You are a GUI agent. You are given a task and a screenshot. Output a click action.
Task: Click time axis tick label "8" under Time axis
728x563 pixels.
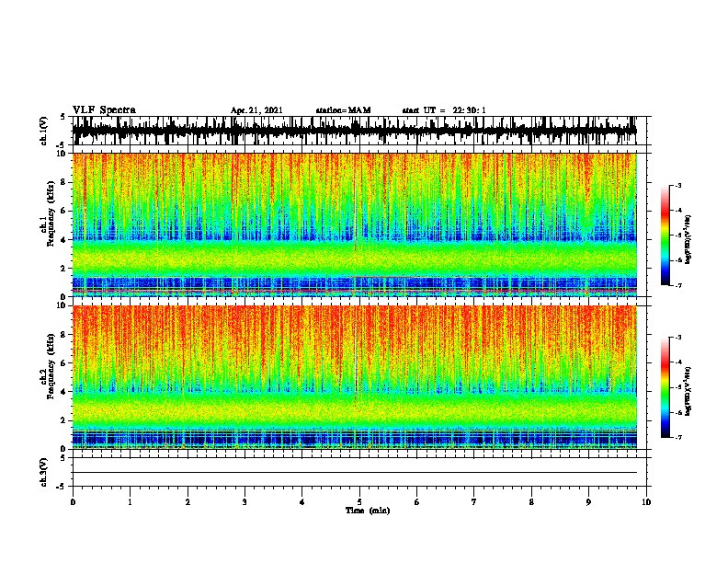pos(531,502)
